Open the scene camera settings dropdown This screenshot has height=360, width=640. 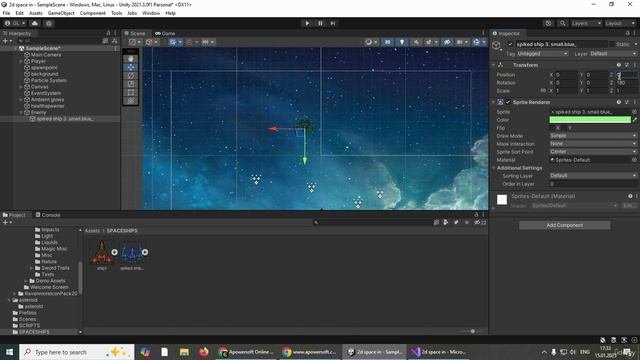462,42
